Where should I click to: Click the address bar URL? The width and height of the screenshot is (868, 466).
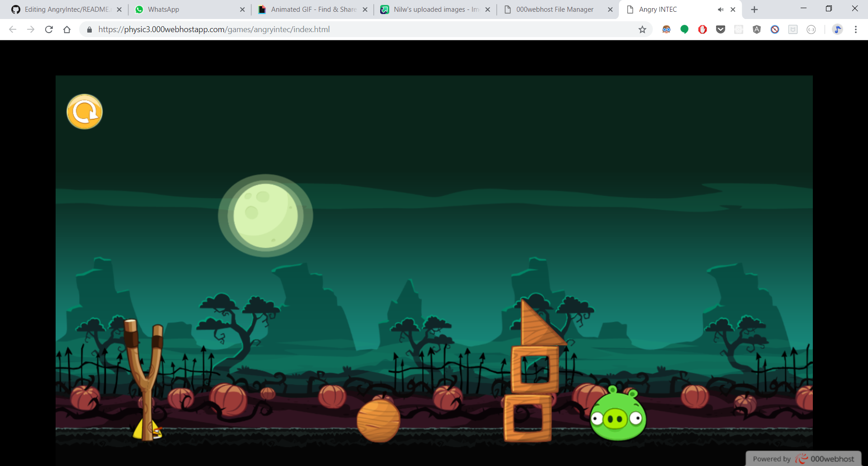(214, 29)
